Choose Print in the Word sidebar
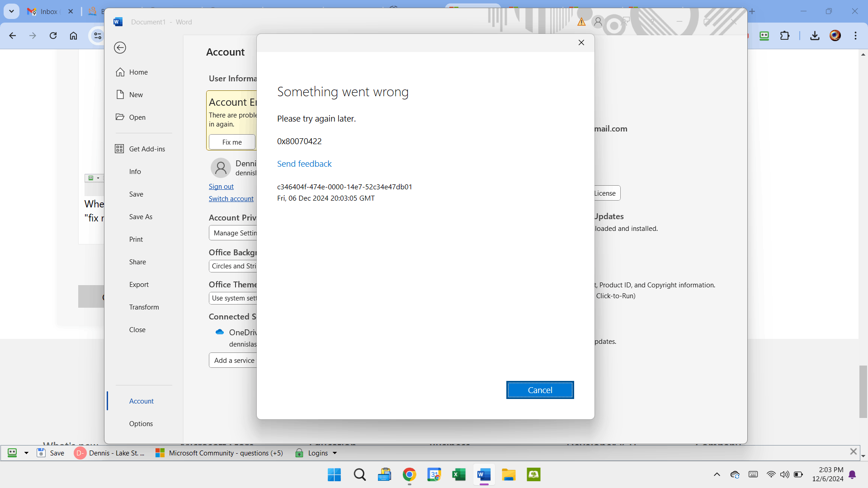Image resolution: width=868 pixels, height=488 pixels. [x=136, y=239]
